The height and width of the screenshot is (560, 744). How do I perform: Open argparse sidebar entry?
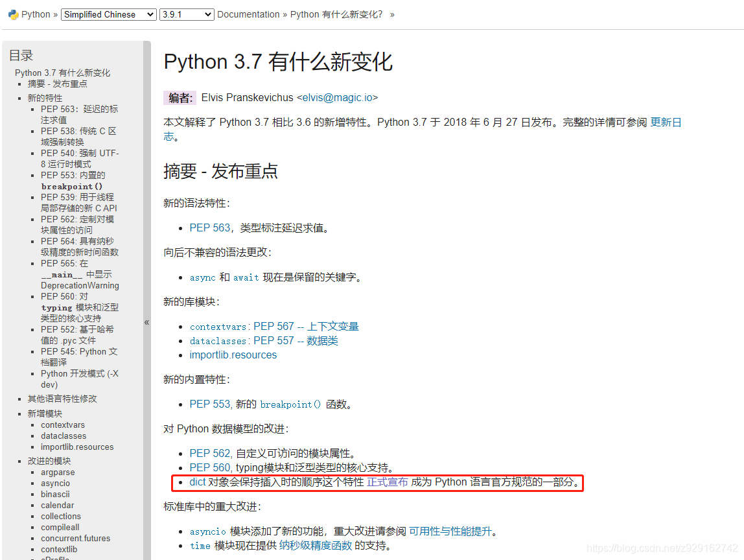(58, 472)
